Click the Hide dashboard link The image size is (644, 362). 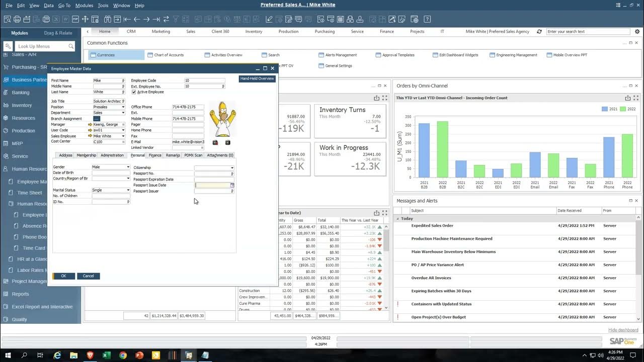pos(623,330)
